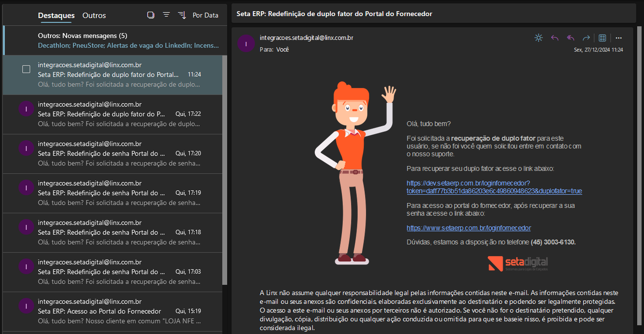
Task: Open the dev.setaerp.com.br loginfornecedor token link
Action: pos(494,187)
